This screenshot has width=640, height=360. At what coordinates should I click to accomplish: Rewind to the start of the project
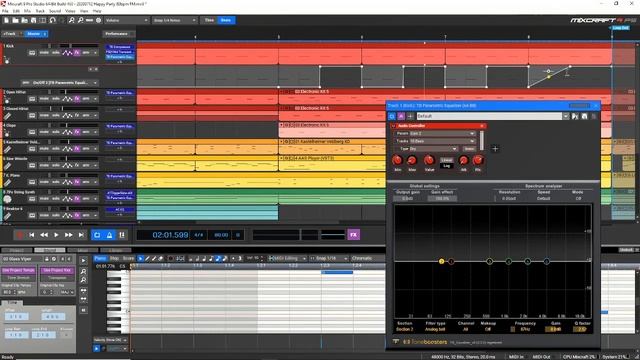31,235
